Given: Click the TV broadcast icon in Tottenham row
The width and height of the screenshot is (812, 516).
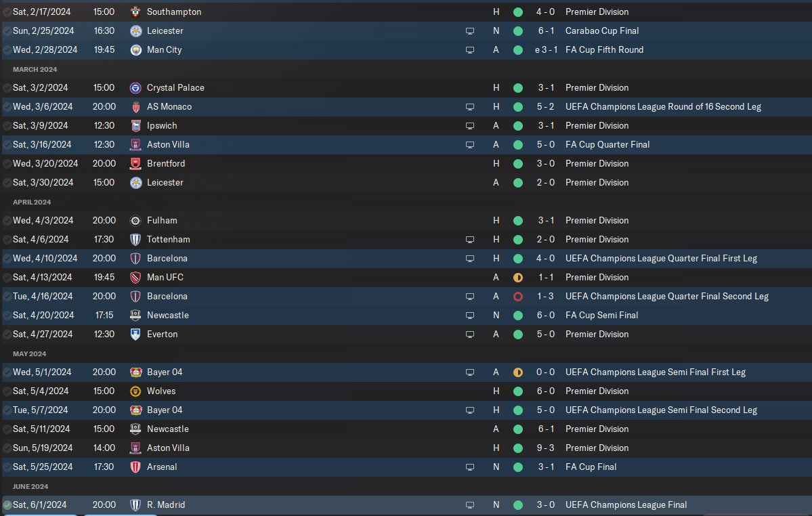Looking at the screenshot, I should click(470, 239).
